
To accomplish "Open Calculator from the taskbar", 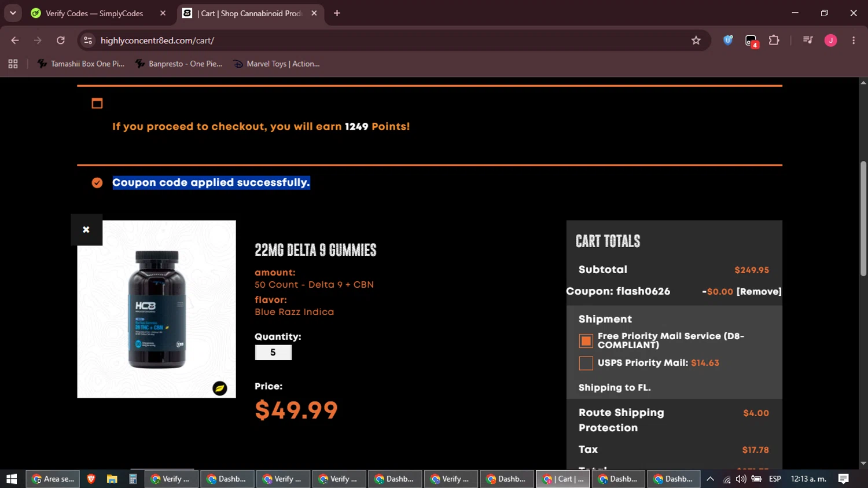I will coord(133,479).
